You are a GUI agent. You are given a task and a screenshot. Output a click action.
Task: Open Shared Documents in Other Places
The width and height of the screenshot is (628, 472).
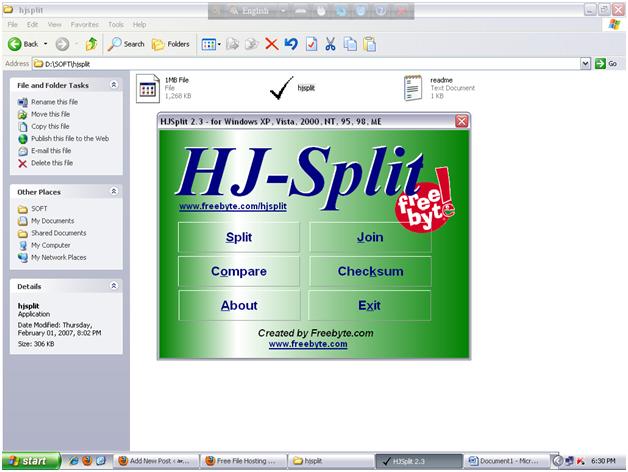pyautogui.click(x=52, y=233)
